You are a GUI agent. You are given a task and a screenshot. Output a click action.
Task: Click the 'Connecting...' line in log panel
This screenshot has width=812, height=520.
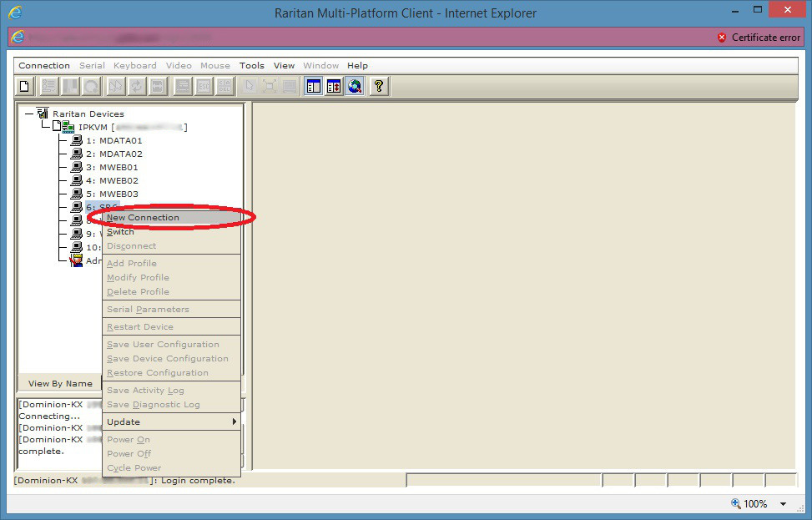pyautogui.click(x=49, y=416)
